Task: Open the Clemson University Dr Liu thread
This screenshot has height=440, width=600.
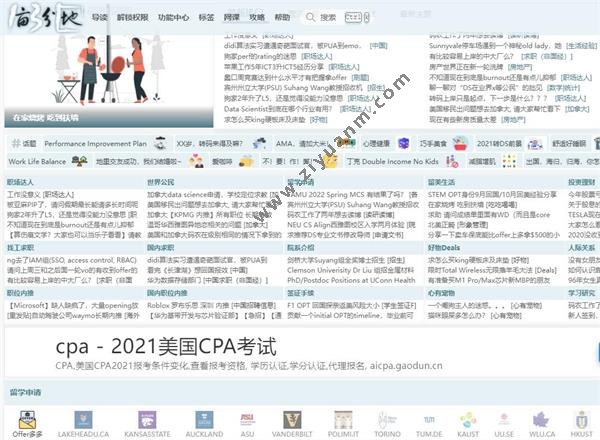Action: coord(351,270)
